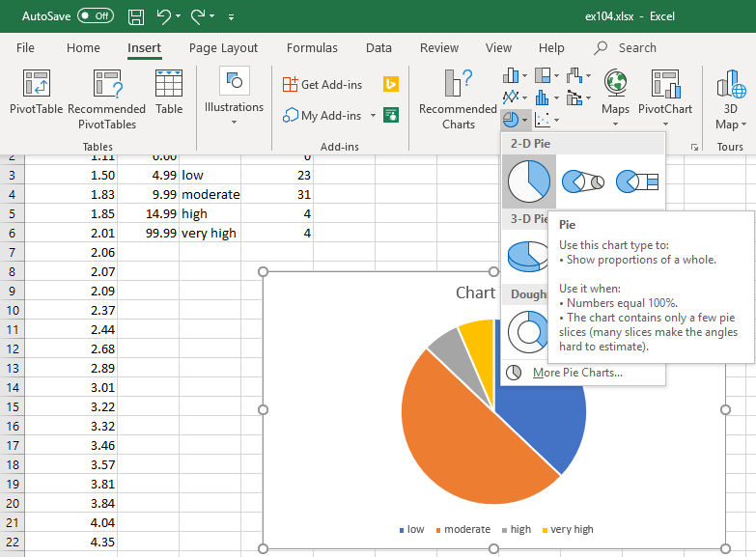
Task: Collapse the Pie chart dropdown arrow
Action: pos(524,120)
